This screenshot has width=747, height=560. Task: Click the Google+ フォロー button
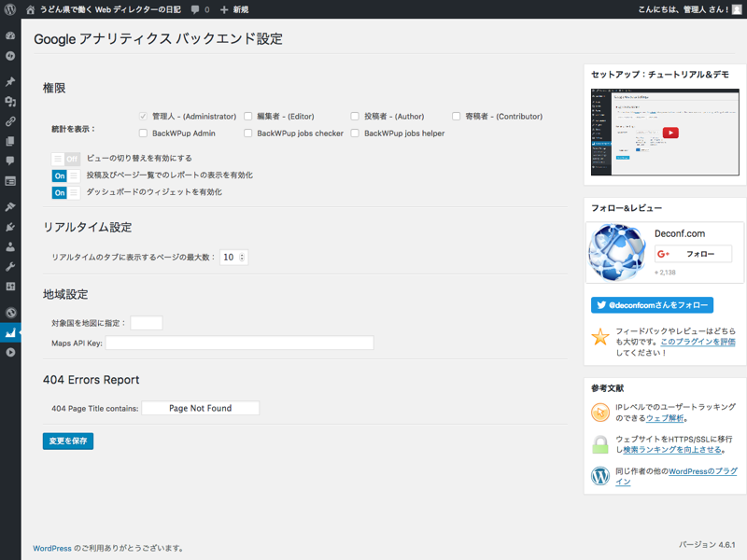click(x=693, y=254)
